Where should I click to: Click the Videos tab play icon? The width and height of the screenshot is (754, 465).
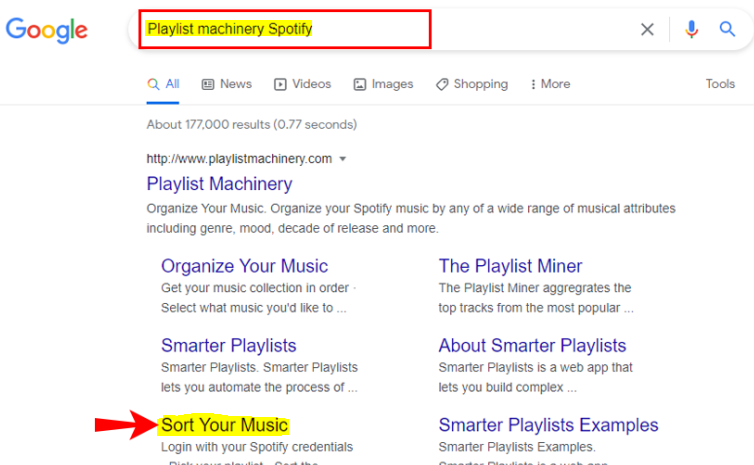tap(280, 85)
